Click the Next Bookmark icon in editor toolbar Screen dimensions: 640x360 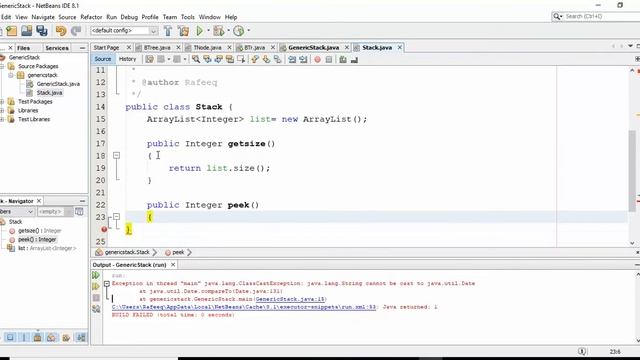[x=266, y=60]
